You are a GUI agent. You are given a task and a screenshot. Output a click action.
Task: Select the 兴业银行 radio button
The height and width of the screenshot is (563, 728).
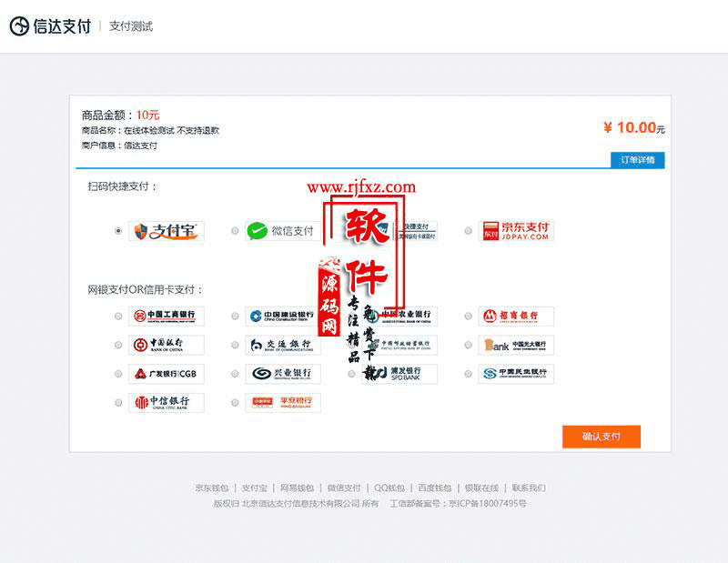[235, 374]
